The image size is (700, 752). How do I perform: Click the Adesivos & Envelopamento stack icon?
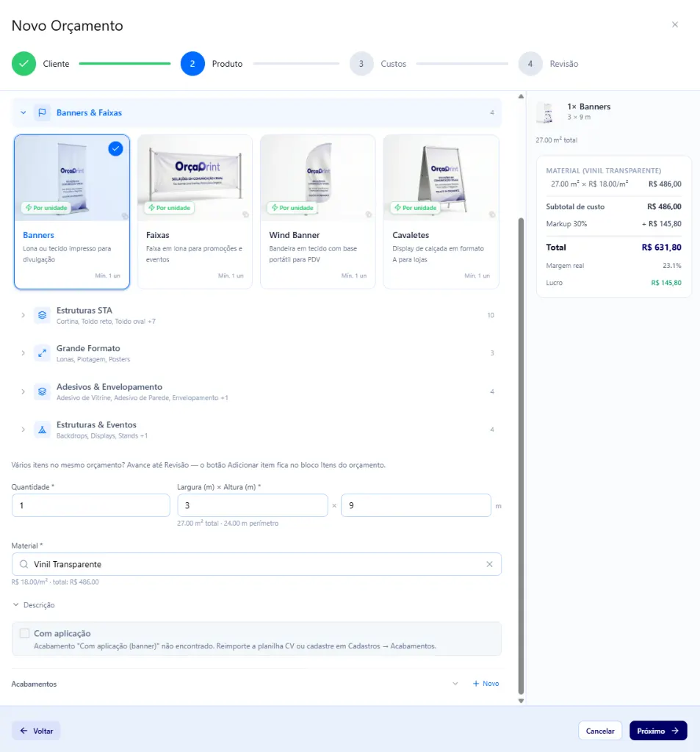coord(42,391)
